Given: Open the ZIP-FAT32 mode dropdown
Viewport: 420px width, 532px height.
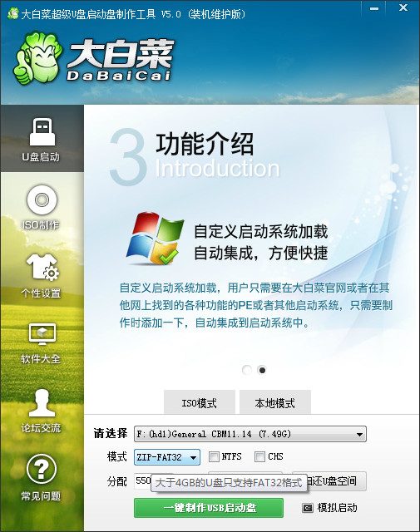Looking at the screenshot, I should [x=167, y=457].
